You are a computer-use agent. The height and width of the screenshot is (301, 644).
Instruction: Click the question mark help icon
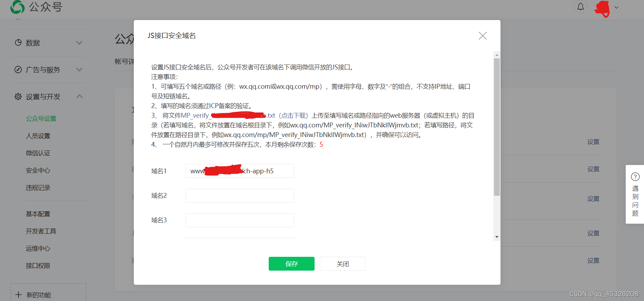(x=635, y=177)
